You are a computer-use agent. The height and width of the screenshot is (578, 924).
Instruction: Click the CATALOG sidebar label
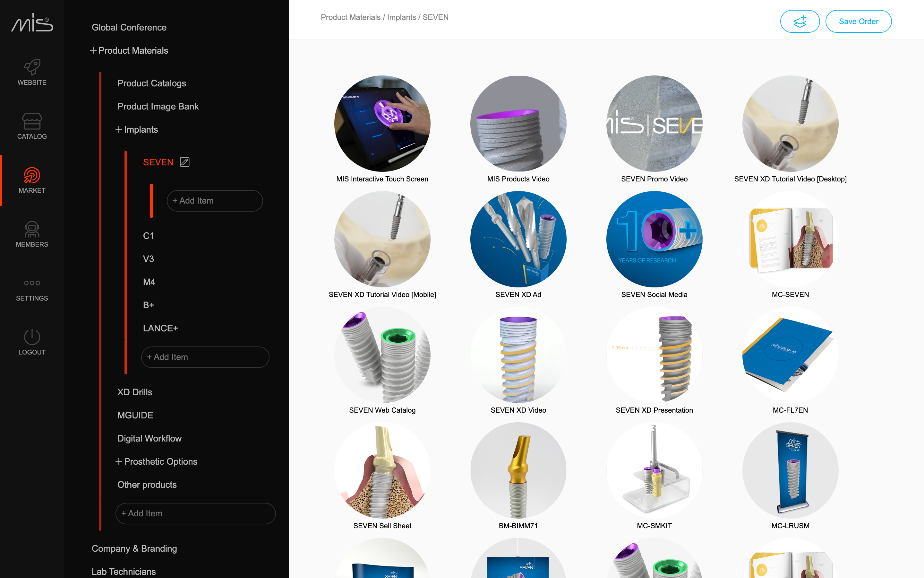tap(32, 136)
